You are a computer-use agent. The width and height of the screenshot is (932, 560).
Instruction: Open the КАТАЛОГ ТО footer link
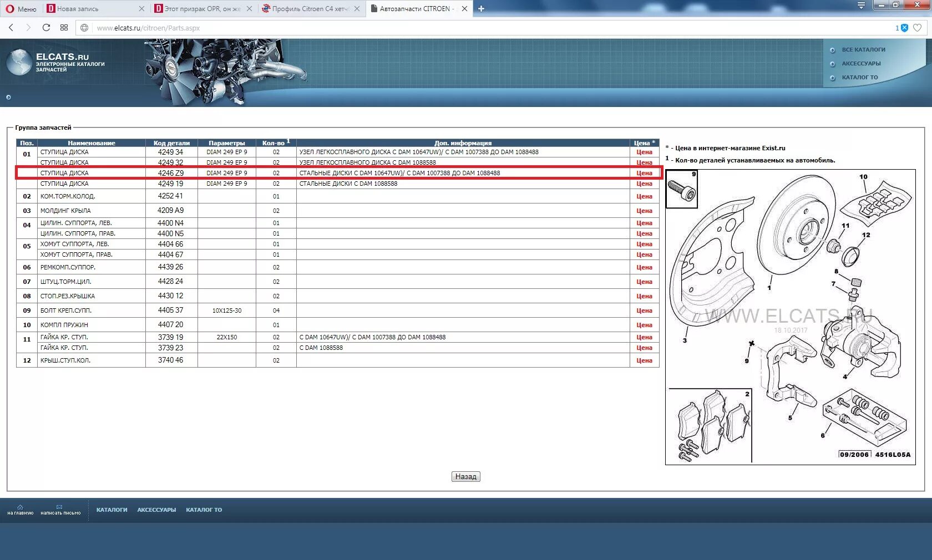(x=204, y=510)
